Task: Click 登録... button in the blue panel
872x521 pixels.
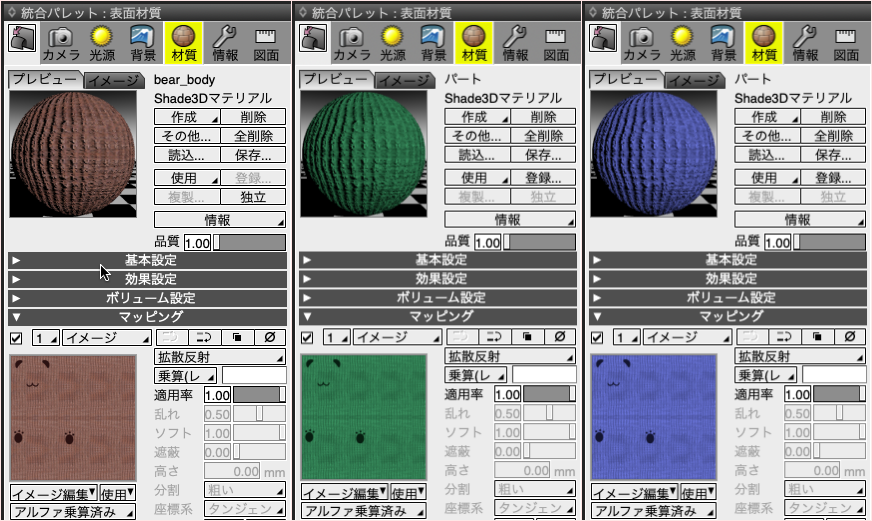Action: (833, 178)
